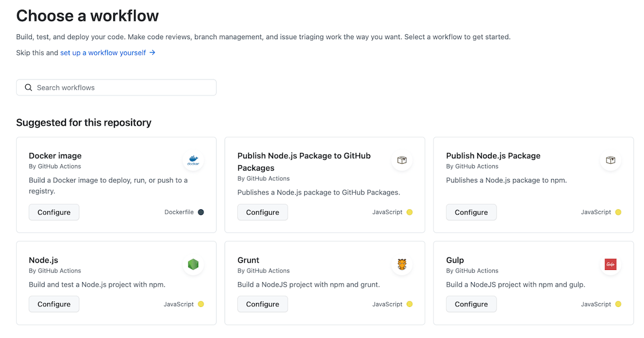This screenshot has width=644, height=338.
Task: Click the package icon on GitHub Packages card
Action: 402,160
